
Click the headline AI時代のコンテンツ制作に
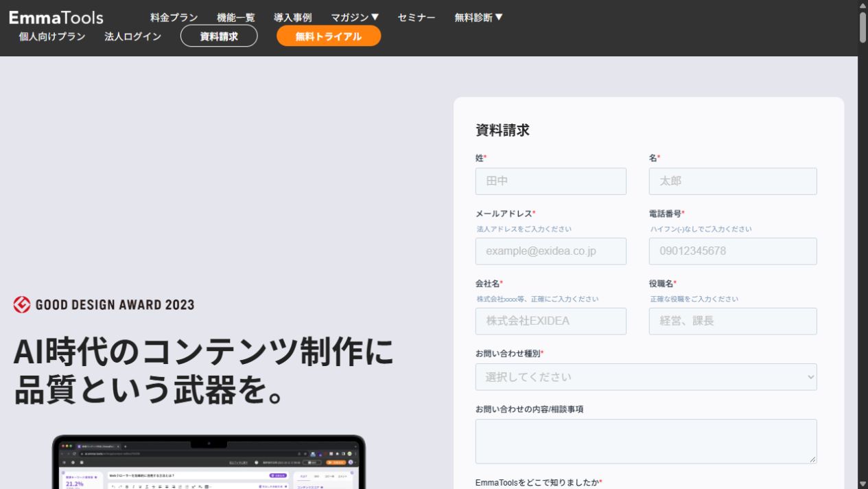(204, 352)
